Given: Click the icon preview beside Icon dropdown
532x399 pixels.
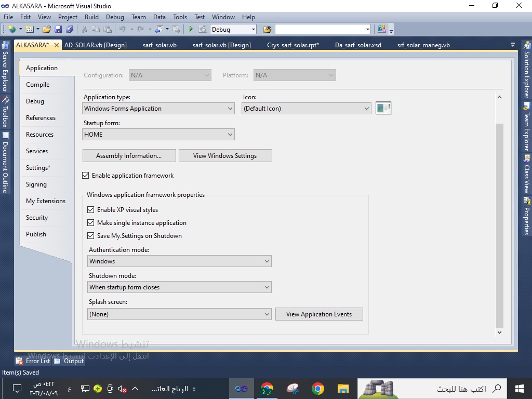Looking at the screenshot, I should [383, 108].
